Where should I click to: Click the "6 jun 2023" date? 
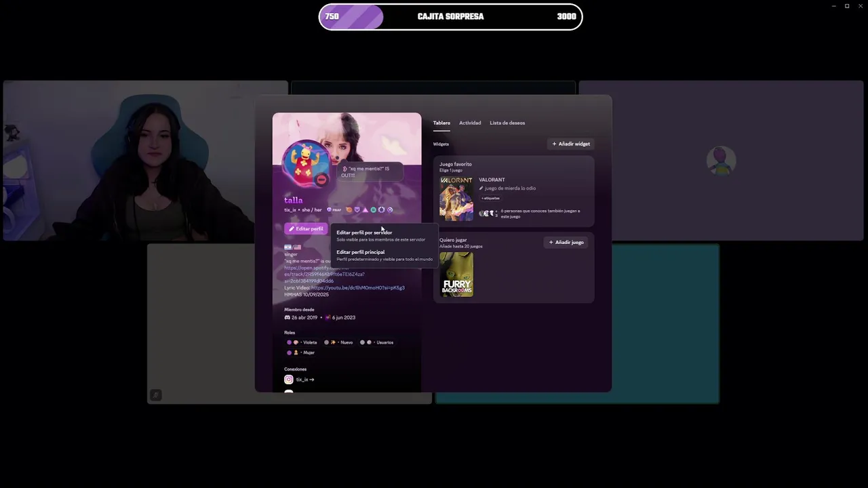click(344, 317)
